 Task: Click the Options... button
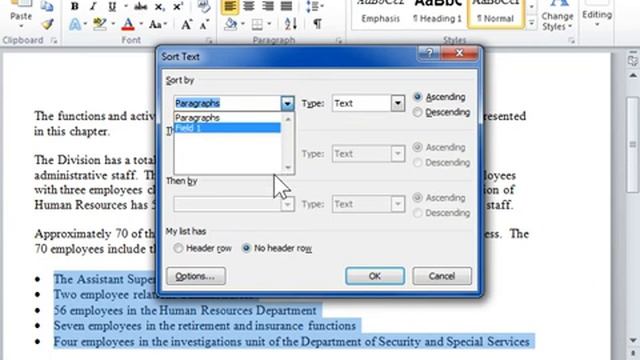[x=196, y=276]
